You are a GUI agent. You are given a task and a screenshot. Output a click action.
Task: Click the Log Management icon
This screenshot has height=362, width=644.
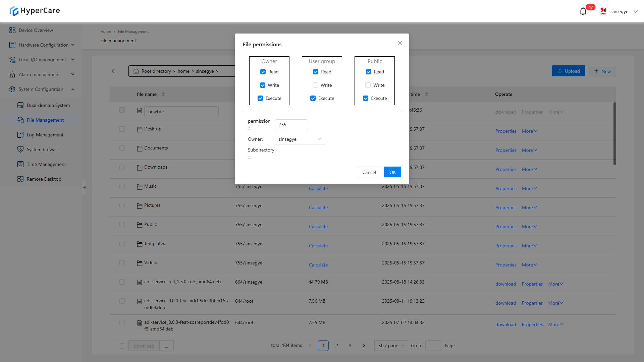click(20, 135)
